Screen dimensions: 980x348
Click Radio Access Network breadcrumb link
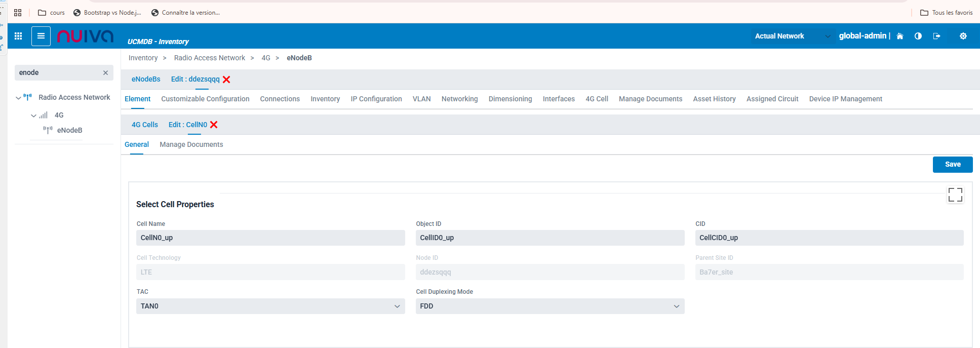point(209,58)
